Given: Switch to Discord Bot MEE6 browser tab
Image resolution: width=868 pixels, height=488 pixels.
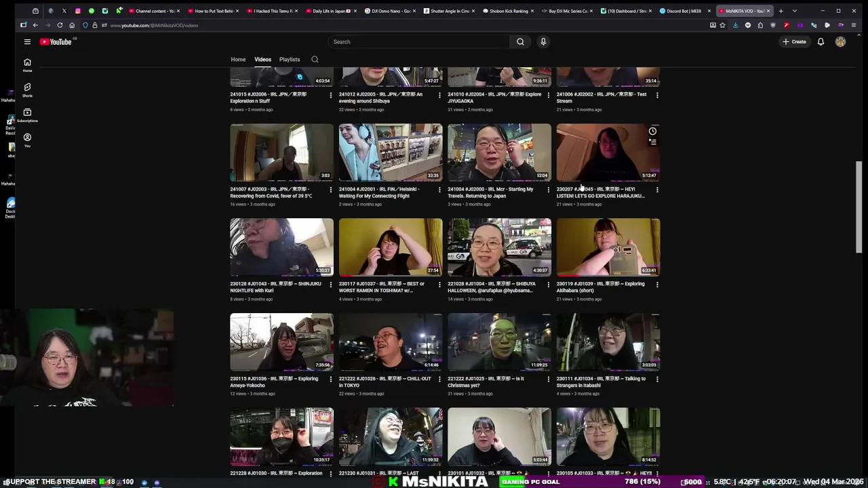Looking at the screenshot, I should pos(686,11).
